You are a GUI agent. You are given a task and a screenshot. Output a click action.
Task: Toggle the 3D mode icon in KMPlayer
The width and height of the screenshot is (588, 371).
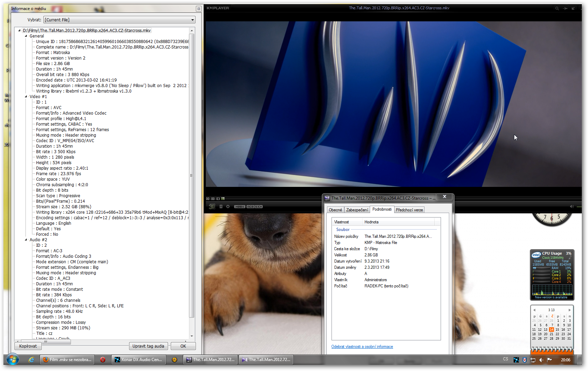(212, 206)
